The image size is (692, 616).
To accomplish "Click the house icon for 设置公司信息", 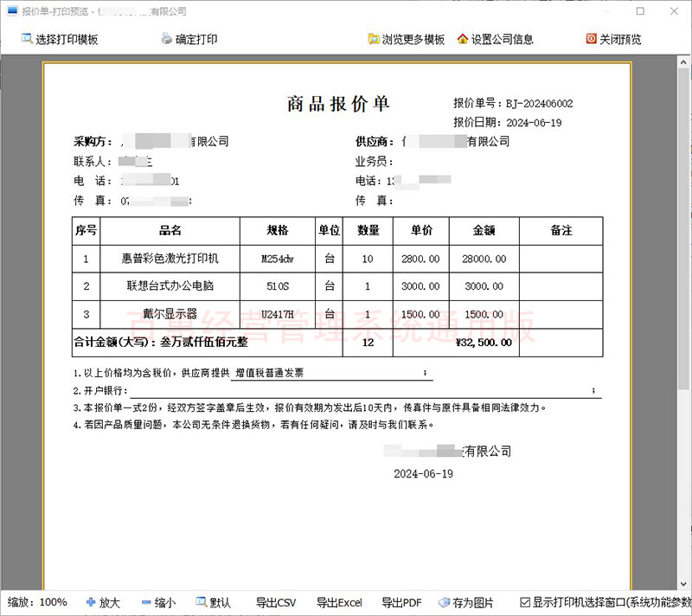I will (462, 39).
